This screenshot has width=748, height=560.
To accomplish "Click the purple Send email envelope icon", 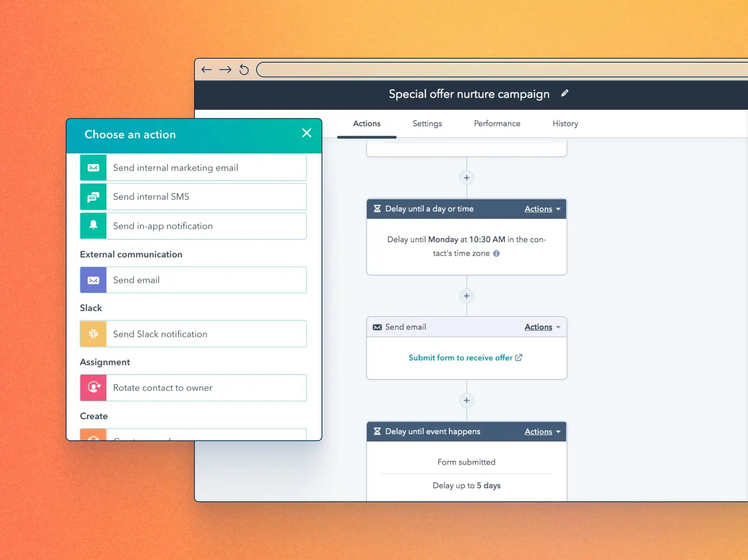I will tap(93, 280).
